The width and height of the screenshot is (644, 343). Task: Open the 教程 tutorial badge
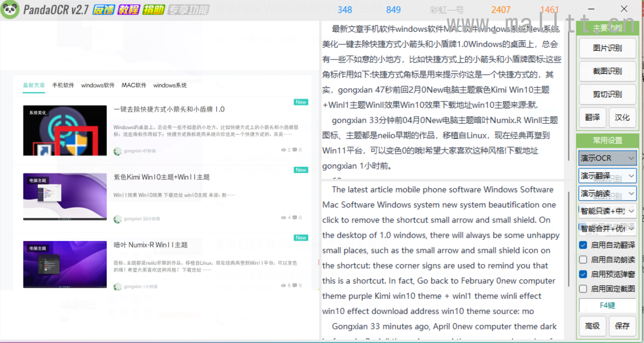coord(129,10)
